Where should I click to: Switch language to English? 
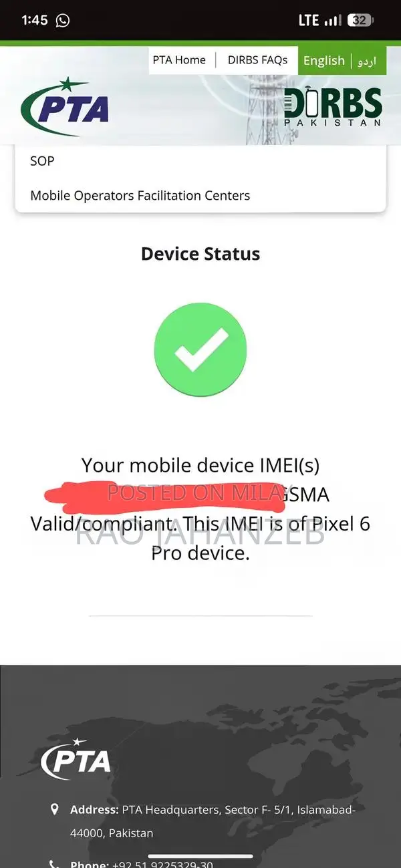[324, 61]
